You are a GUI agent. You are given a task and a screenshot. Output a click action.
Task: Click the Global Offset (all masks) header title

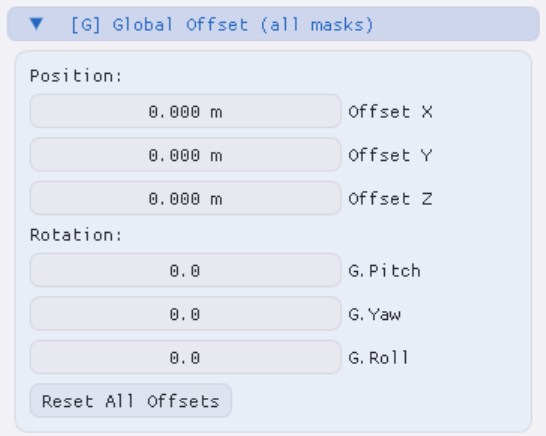pos(222,25)
